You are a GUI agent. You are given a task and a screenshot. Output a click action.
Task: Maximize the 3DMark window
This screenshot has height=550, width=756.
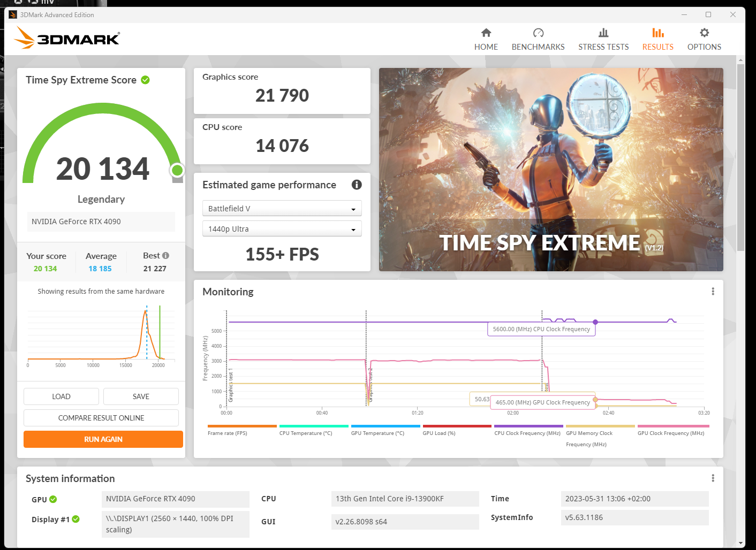(708, 14)
